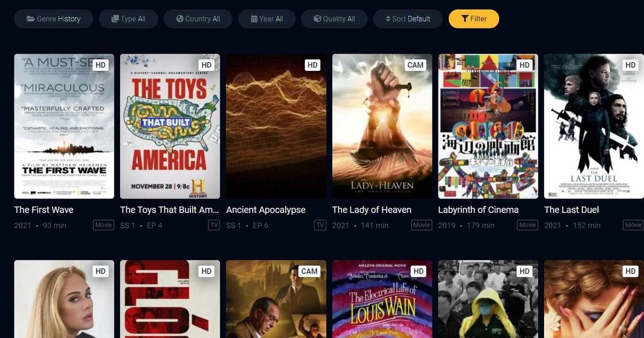The image size is (644, 338).
Task: Click the HD badge on hand-covering-face poster
Action: [631, 271]
